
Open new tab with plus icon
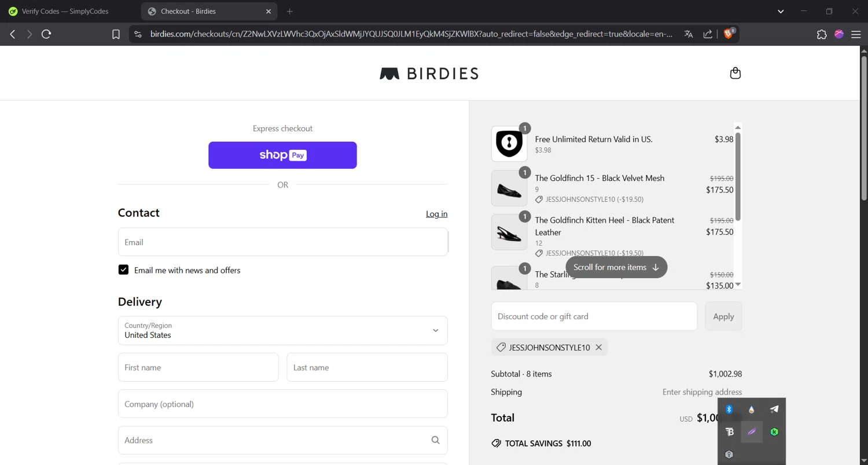point(290,11)
